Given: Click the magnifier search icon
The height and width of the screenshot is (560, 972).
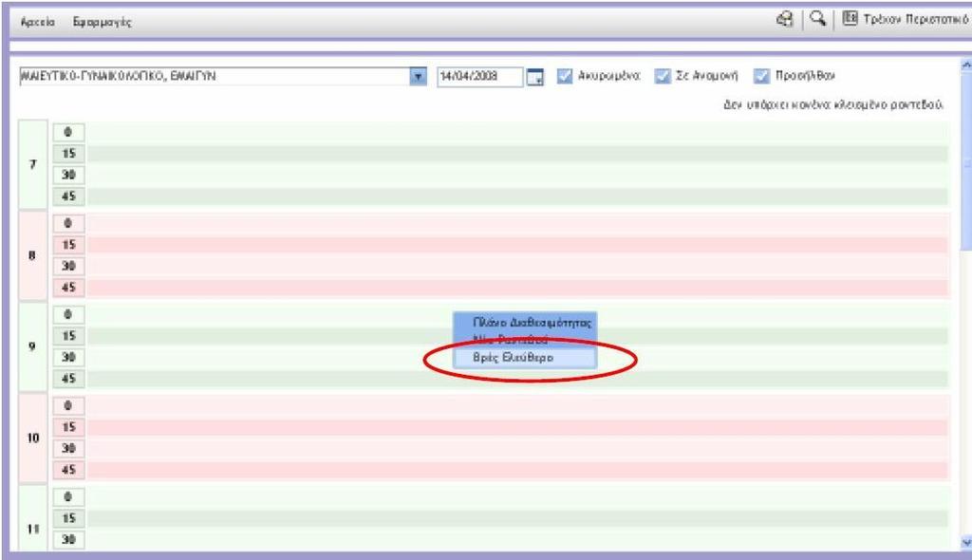Looking at the screenshot, I should [817, 19].
